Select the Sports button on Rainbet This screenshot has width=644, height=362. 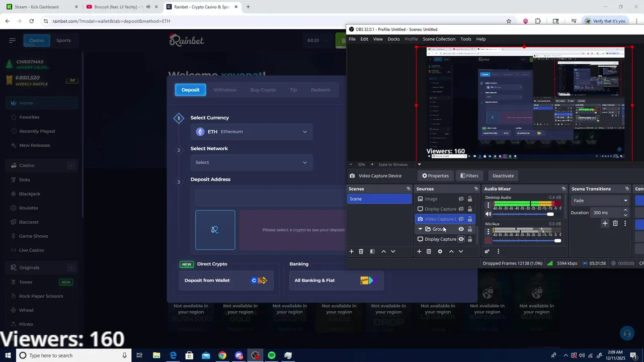point(63,40)
